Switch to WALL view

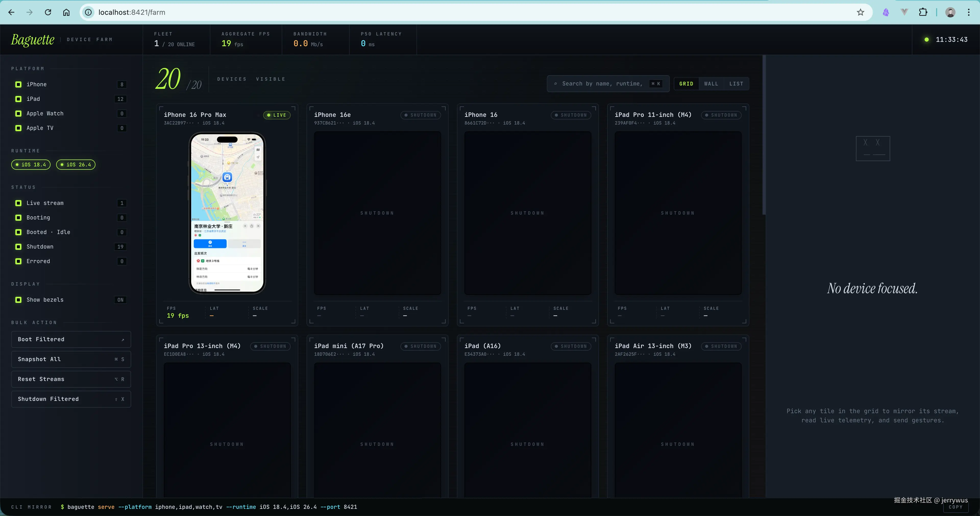[711, 84]
